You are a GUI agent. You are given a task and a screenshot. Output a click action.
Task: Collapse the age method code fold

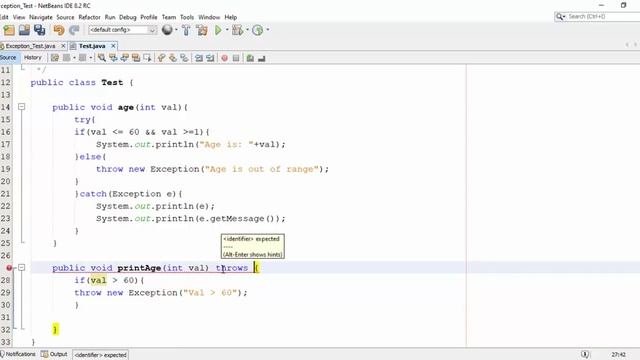tap(22, 107)
